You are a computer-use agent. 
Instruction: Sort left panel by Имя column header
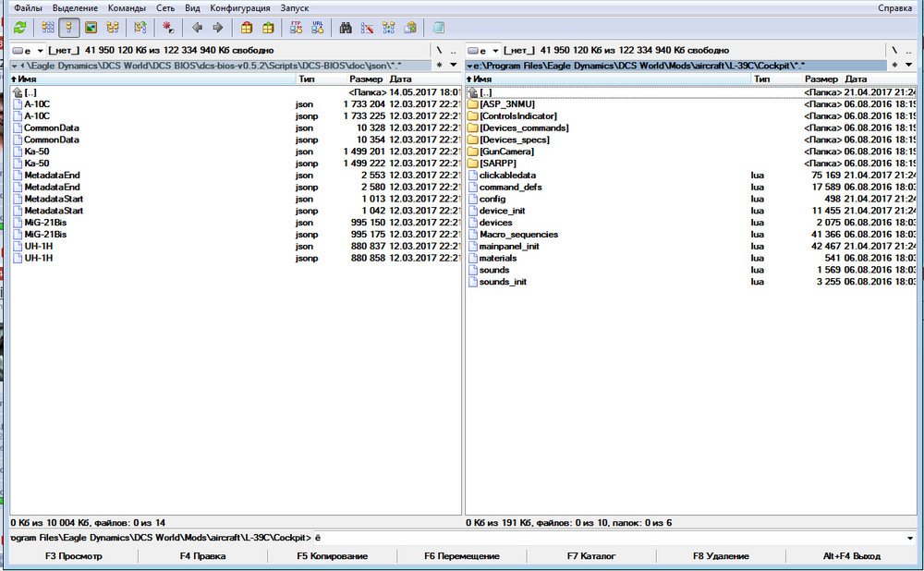point(152,79)
